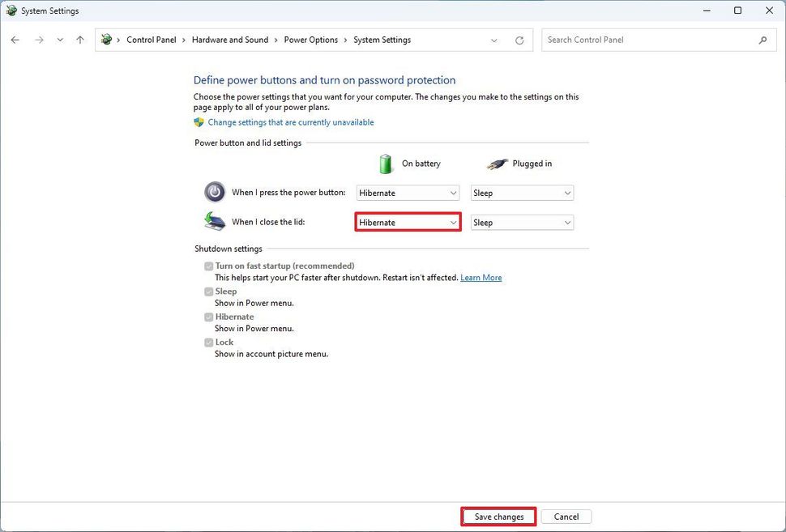Click the power plug icon above Plugged in

click(x=497, y=163)
